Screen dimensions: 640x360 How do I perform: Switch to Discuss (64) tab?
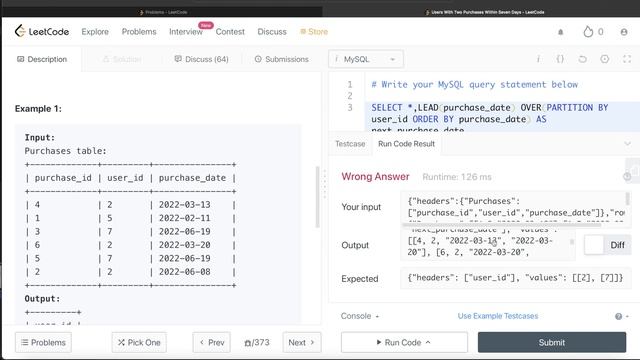[x=201, y=59]
